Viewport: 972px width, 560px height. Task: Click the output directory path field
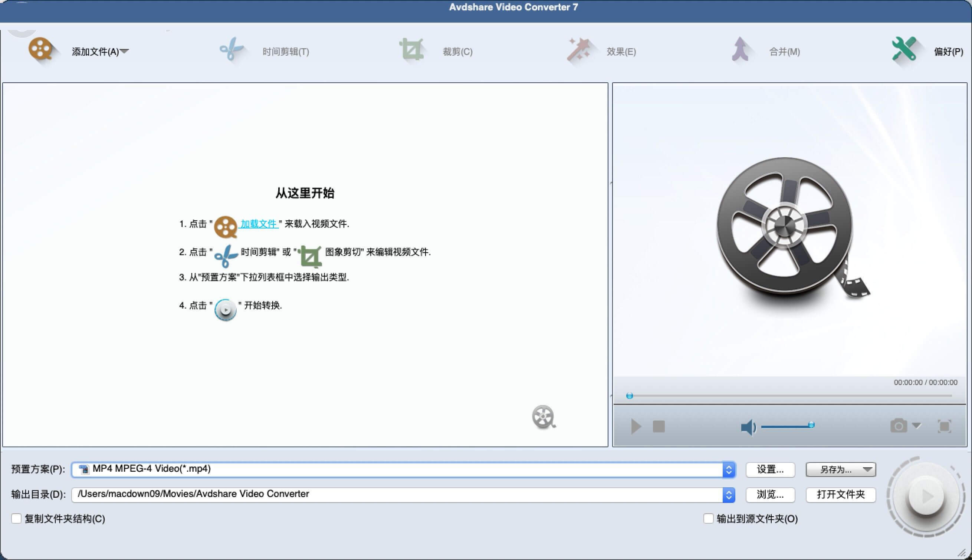(x=403, y=495)
